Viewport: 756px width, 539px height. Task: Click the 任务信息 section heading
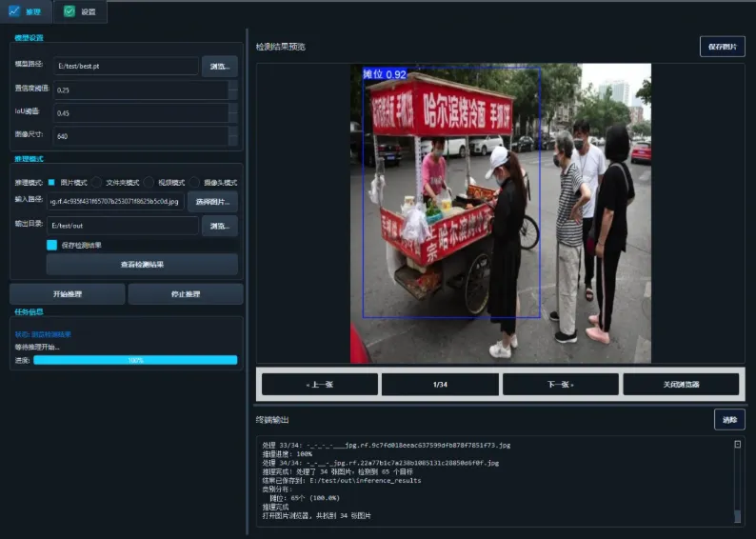(29, 312)
